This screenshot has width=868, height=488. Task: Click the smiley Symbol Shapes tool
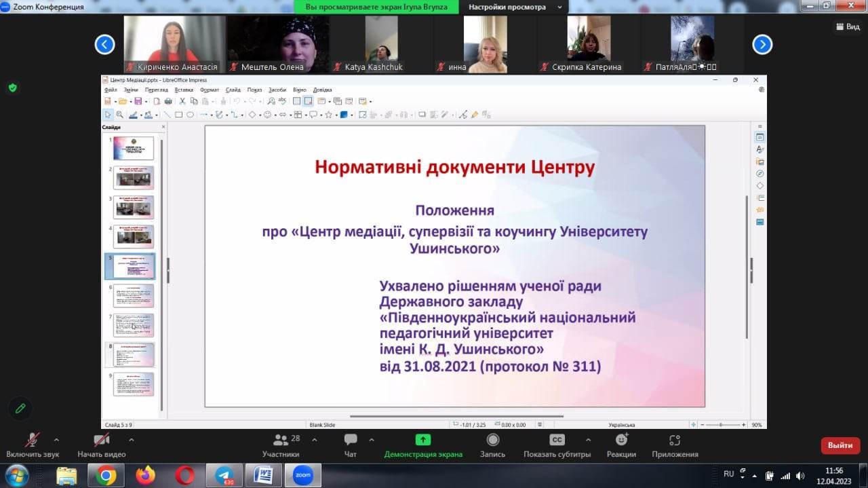click(267, 115)
